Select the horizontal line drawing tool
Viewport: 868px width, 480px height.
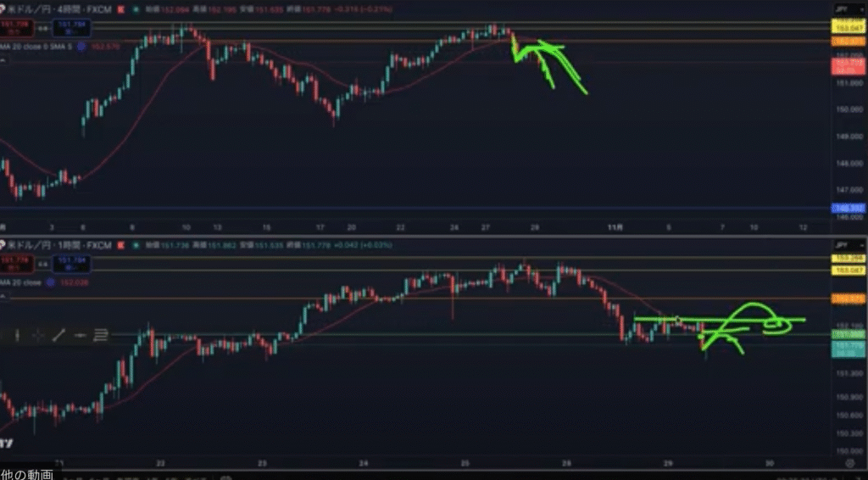[x=80, y=336]
